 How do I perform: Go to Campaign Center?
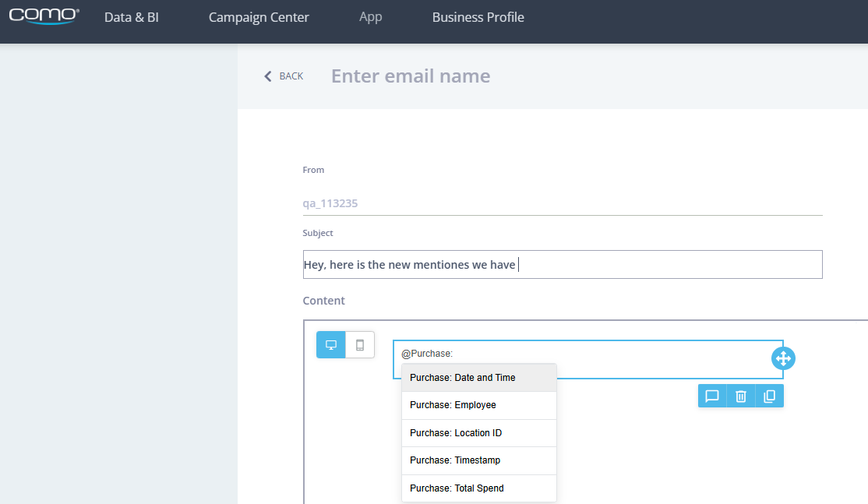tap(259, 17)
